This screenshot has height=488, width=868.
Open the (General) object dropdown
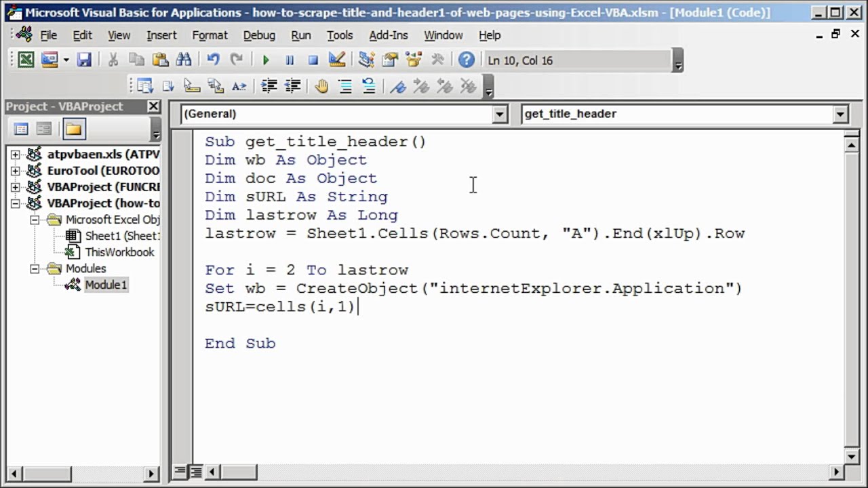[500, 114]
